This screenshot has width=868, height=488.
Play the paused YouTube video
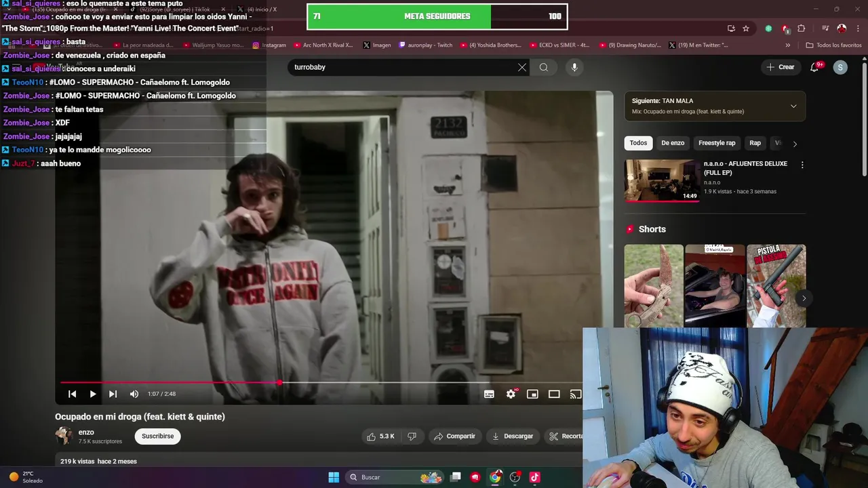pos(92,394)
